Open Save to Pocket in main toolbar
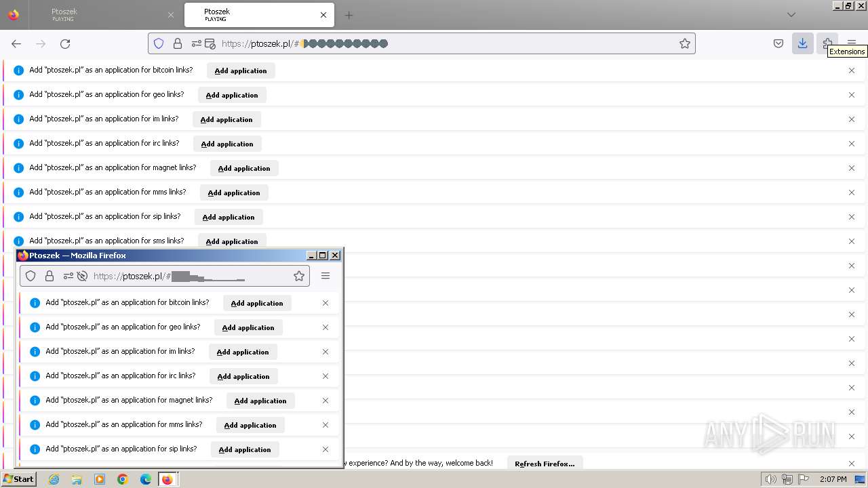Screen dimensions: 868x488 point(778,43)
